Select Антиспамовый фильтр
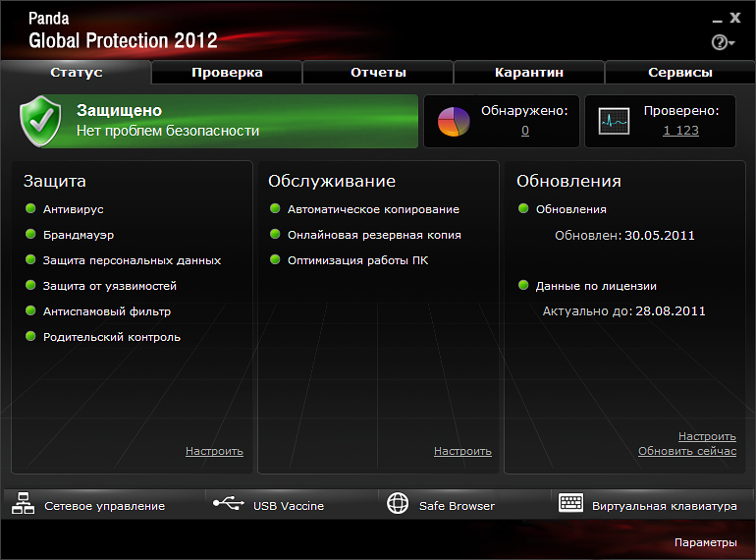This screenshot has width=756, height=560. click(107, 311)
